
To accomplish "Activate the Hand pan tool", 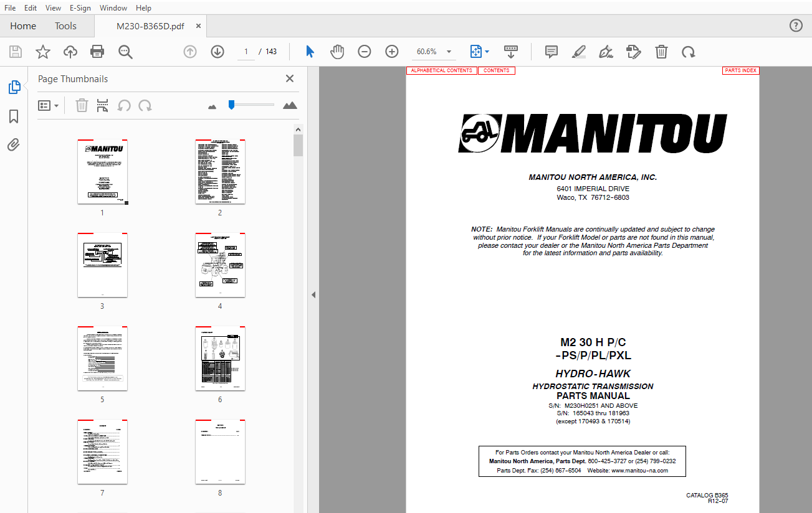I will (x=337, y=52).
